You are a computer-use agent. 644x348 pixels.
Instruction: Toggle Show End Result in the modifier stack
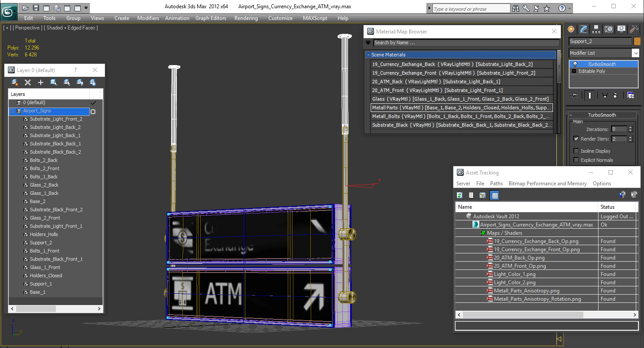coord(589,95)
